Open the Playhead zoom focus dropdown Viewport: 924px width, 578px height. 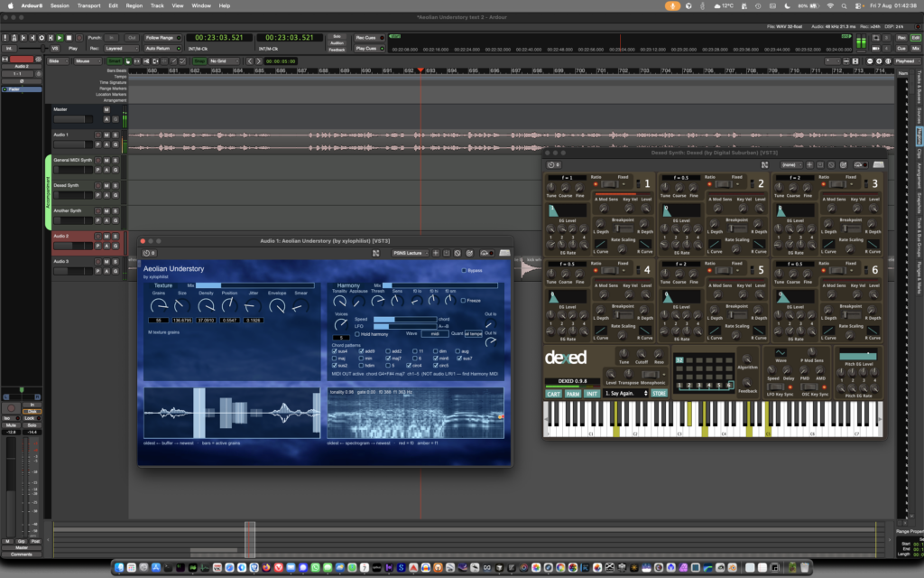[908, 61]
